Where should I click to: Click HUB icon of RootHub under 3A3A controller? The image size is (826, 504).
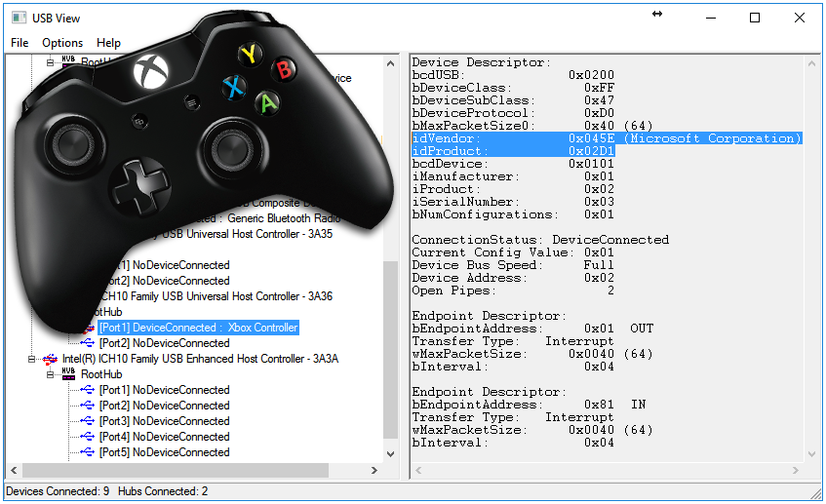tap(68, 374)
